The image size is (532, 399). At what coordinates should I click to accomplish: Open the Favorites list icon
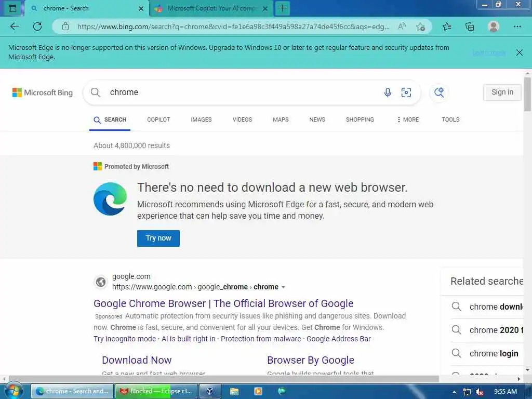447,26
